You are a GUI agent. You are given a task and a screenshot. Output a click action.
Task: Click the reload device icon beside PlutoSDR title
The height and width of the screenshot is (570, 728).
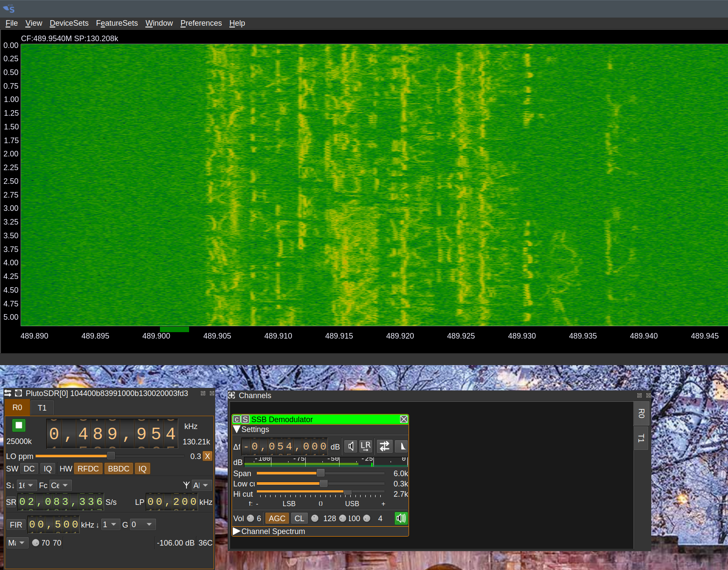click(x=18, y=393)
